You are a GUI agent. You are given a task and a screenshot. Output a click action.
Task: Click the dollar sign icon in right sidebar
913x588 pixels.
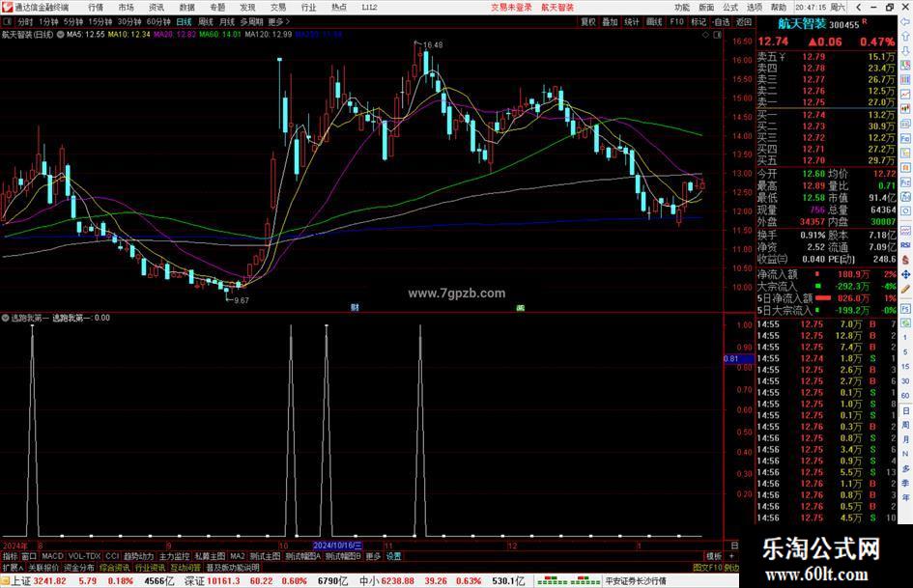905,260
